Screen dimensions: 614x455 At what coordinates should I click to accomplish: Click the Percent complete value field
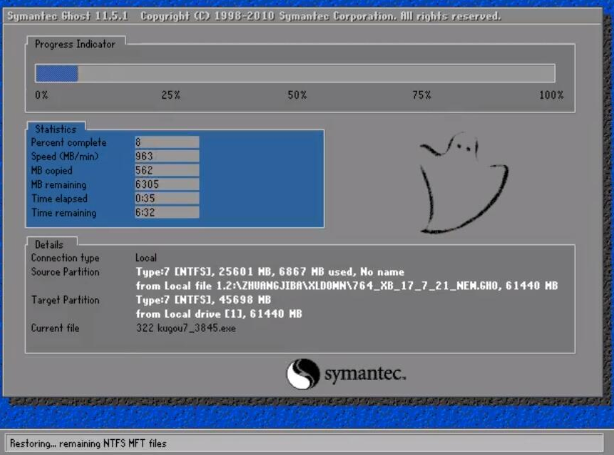(166, 143)
